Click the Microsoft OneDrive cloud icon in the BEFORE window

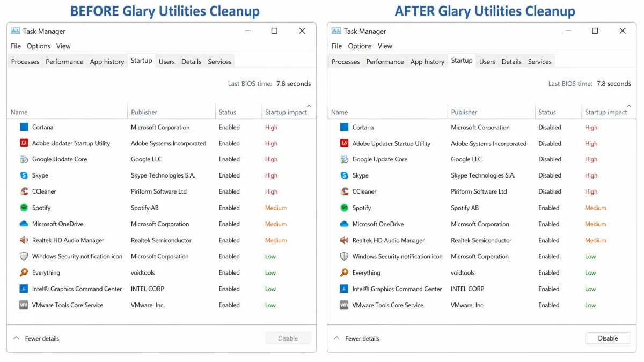[24, 224]
